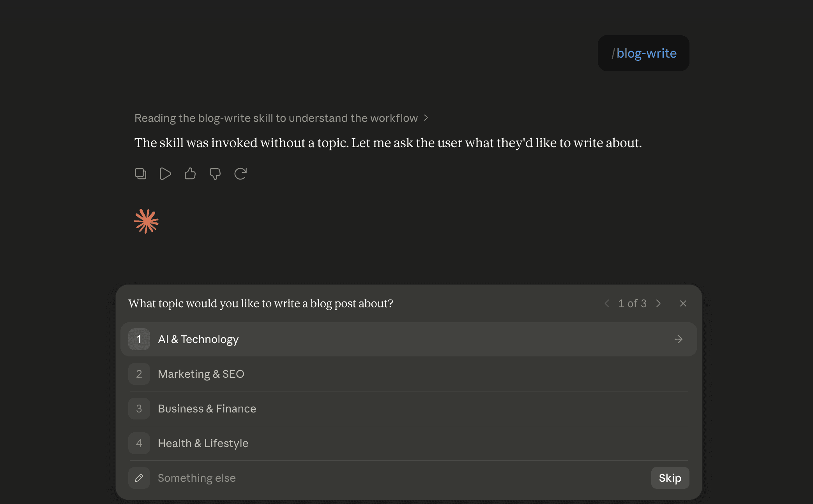Image resolution: width=813 pixels, height=504 pixels.
Task: Click the /blog-write command message
Action: pos(643,53)
